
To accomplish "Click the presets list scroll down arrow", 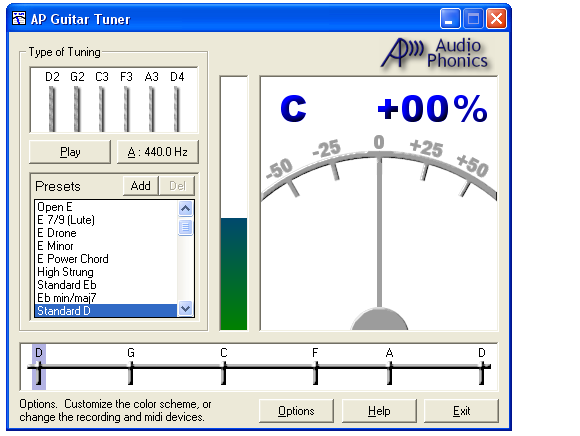I will coord(185,308).
